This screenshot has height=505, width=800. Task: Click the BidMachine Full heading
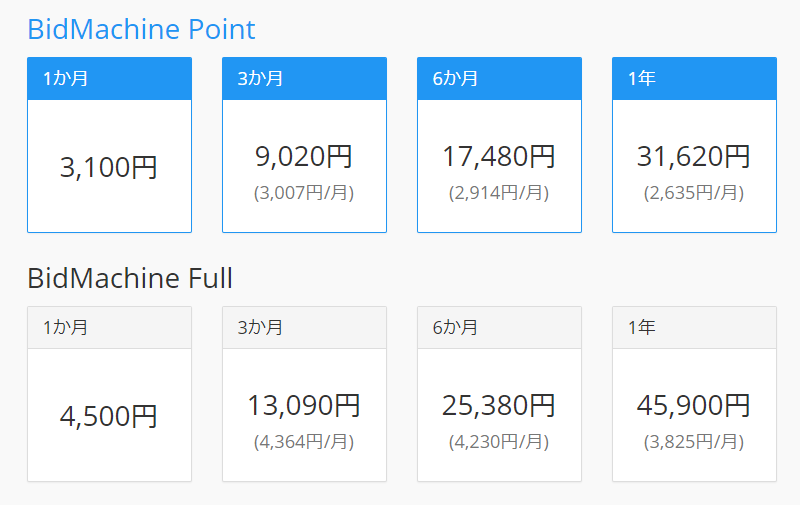click(130, 277)
